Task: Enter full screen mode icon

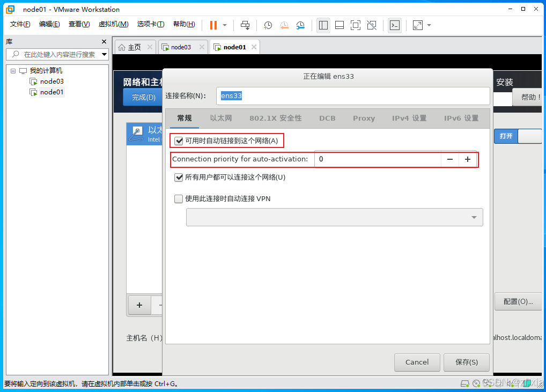Action: [355, 25]
